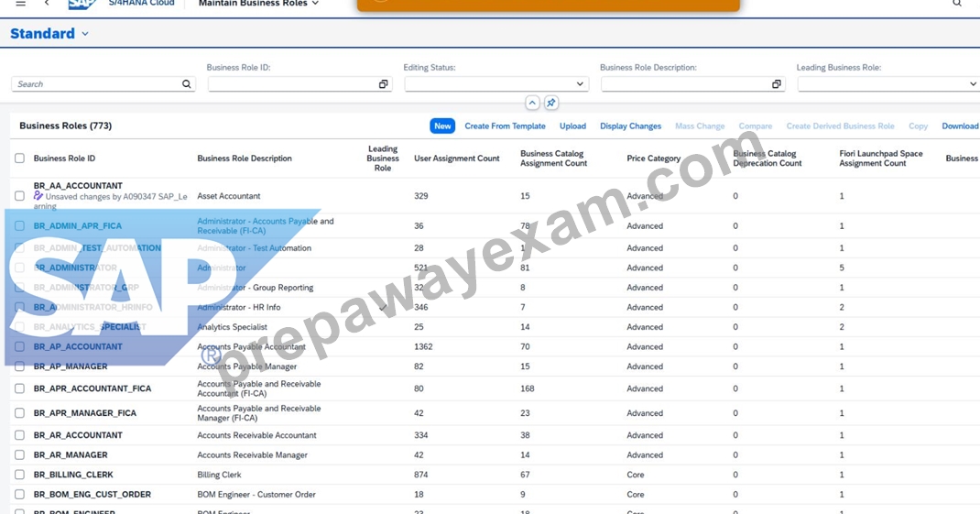Viewport: 980px width, 514px height.
Task: Expand the Leading Business Role dropdown
Action: coord(973,83)
